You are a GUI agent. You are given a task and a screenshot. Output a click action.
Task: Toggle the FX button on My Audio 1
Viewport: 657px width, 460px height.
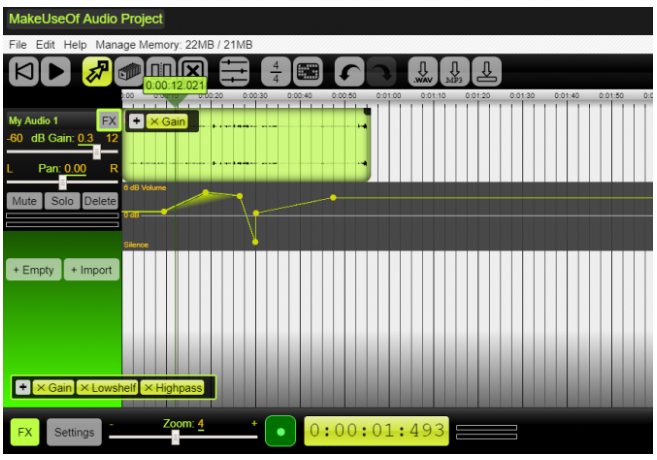pyautogui.click(x=109, y=121)
